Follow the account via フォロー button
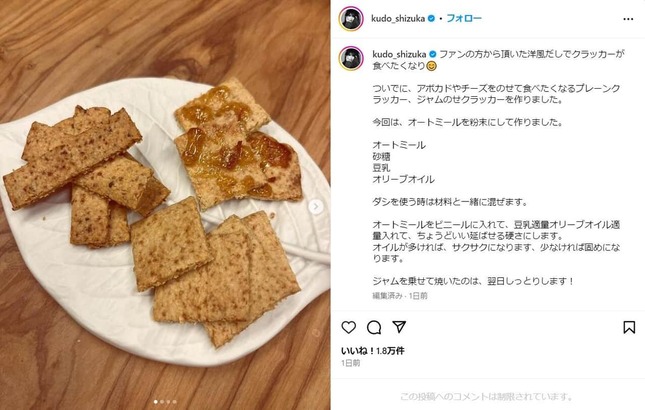This screenshot has height=410, width=645. (x=464, y=19)
